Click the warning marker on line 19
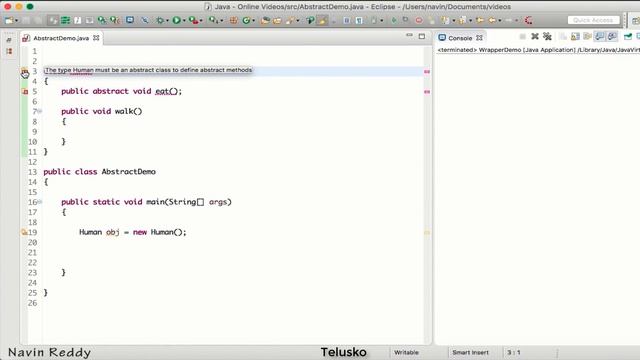Viewport: 640px width, 360px height. point(24,232)
